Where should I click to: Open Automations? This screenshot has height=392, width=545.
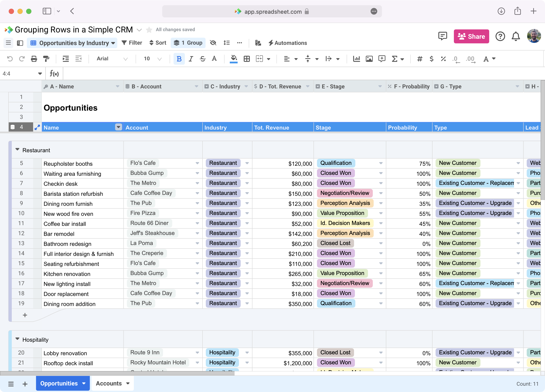tap(288, 43)
